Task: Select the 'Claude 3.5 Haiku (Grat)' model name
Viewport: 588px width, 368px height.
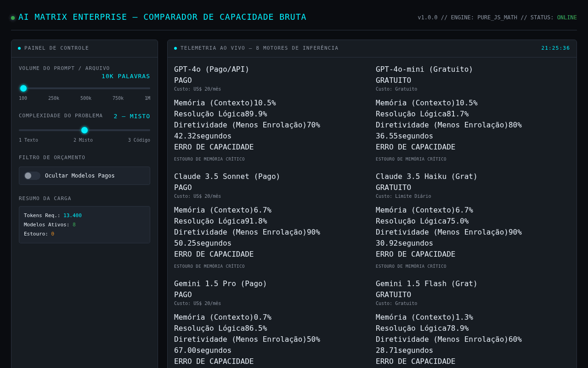Action: coord(427,177)
